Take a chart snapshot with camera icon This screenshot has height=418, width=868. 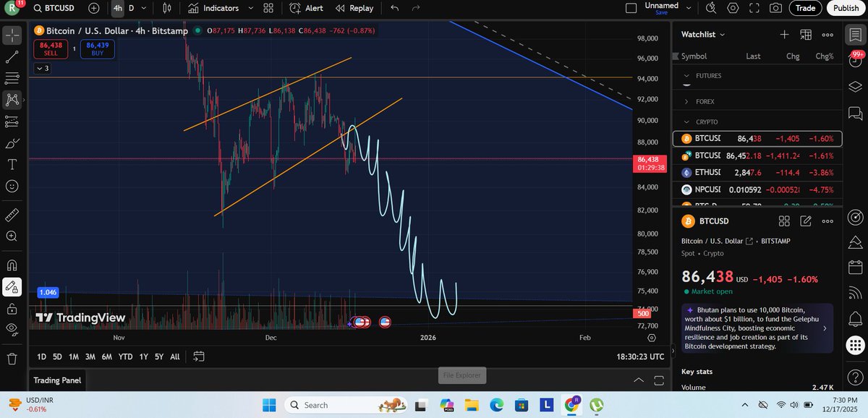775,8
